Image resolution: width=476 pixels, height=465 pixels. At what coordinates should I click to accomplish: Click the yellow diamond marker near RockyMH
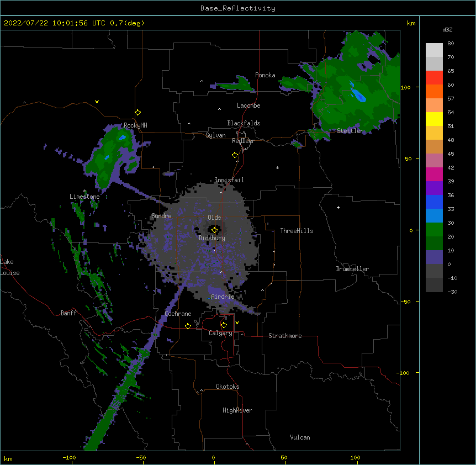[138, 113]
